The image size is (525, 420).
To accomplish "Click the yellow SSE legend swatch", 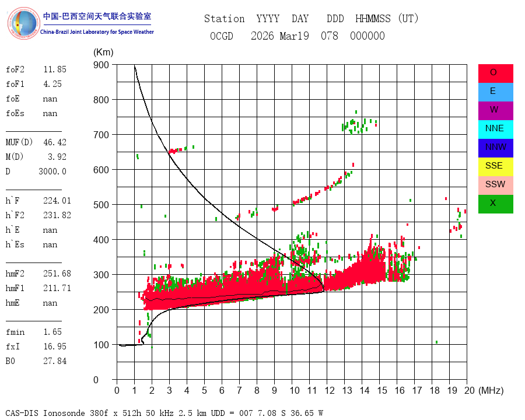I will tap(495, 167).
